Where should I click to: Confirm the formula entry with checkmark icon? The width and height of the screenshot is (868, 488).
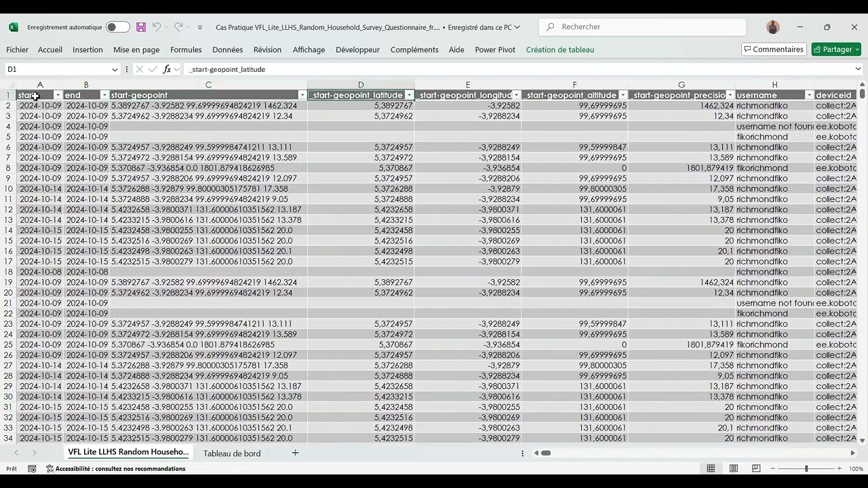click(153, 69)
